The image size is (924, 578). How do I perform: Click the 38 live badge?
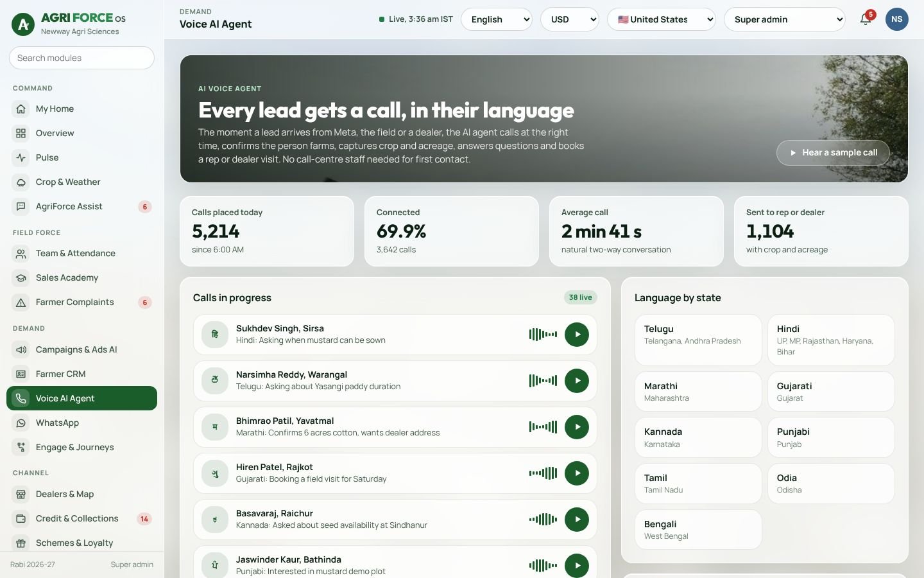point(581,297)
